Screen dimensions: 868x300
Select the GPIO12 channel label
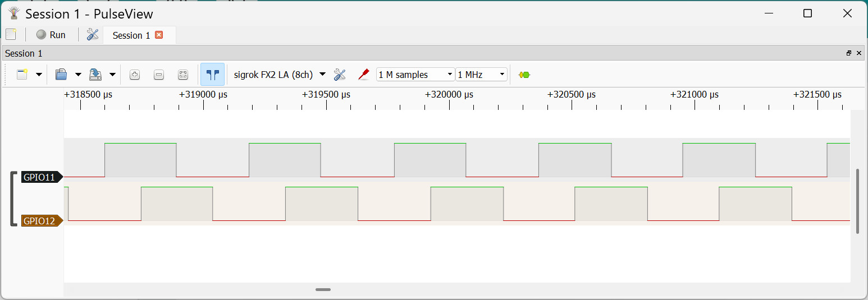click(x=42, y=221)
